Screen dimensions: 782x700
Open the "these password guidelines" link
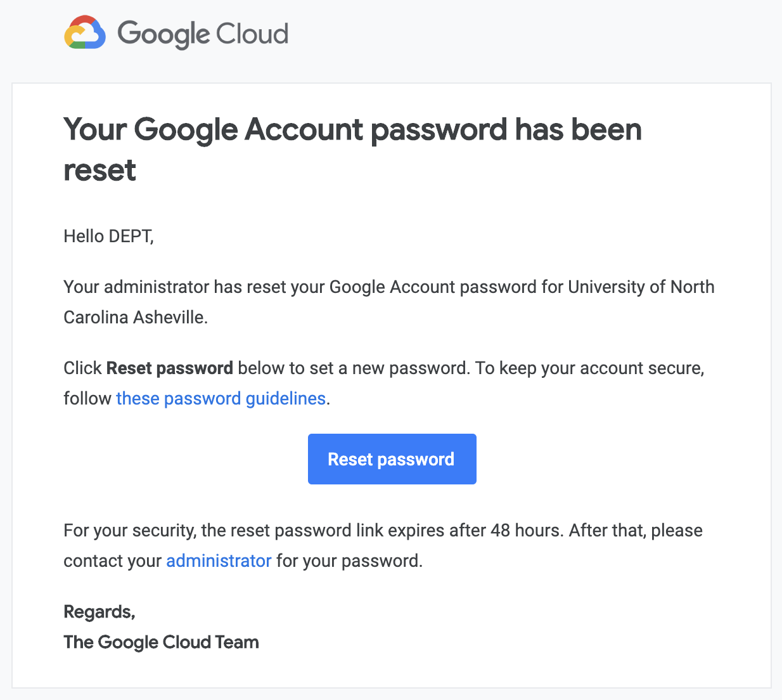pyautogui.click(x=221, y=398)
